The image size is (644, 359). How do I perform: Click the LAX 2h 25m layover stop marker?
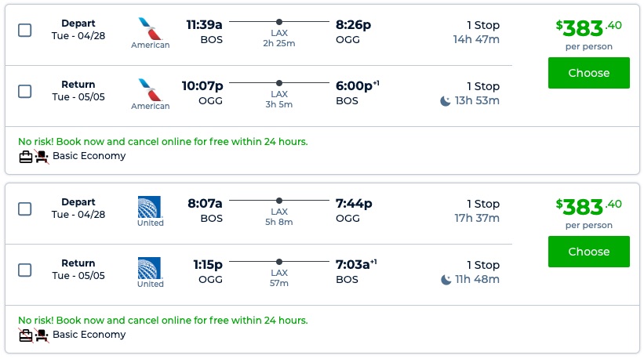[279, 22]
